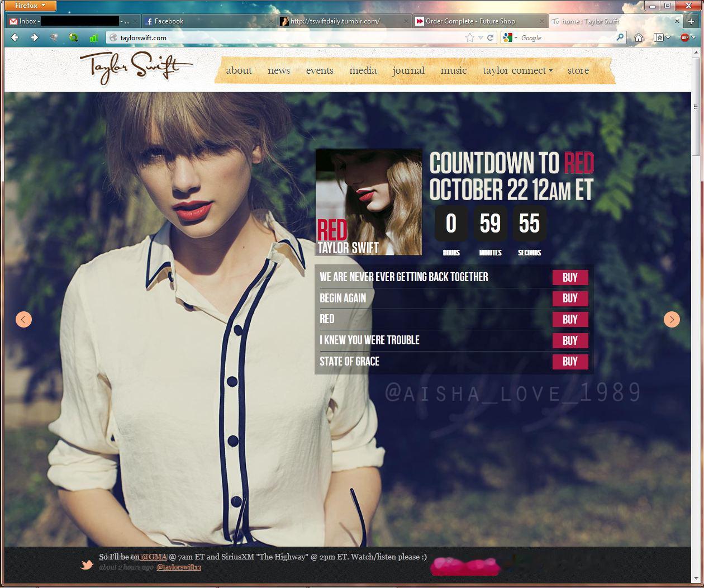Open a new tab with plus icon
The width and height of the screenshot is (704, 588).
[691, 21]
